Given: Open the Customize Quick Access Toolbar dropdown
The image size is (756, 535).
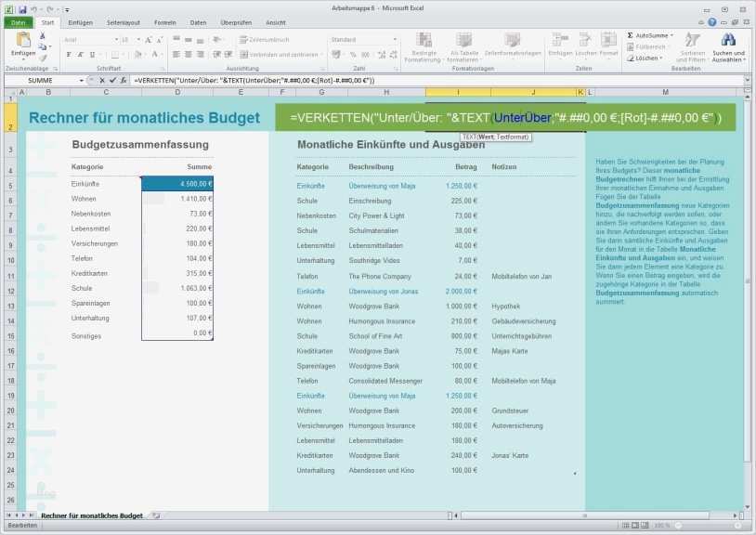Looking at the screenshot, I should click(x=67, y=9).
